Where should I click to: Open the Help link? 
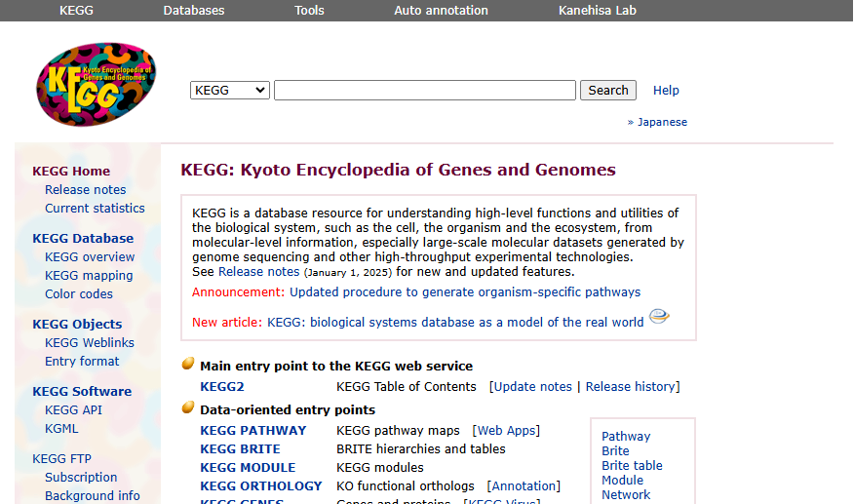666,90
